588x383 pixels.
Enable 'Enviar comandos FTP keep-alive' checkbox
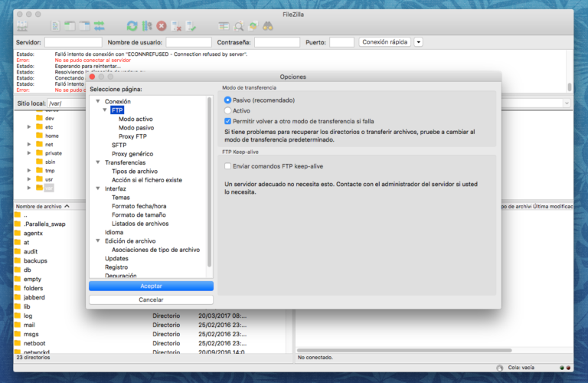(227, 166)
